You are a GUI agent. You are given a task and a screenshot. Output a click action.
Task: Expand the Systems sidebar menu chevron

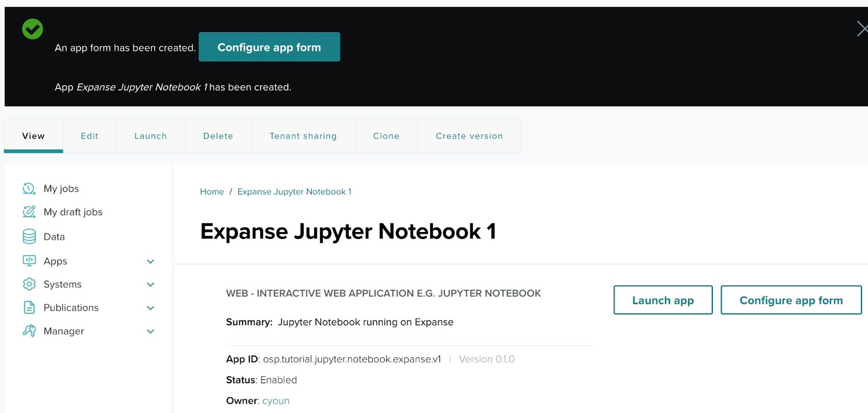(151, 285)
